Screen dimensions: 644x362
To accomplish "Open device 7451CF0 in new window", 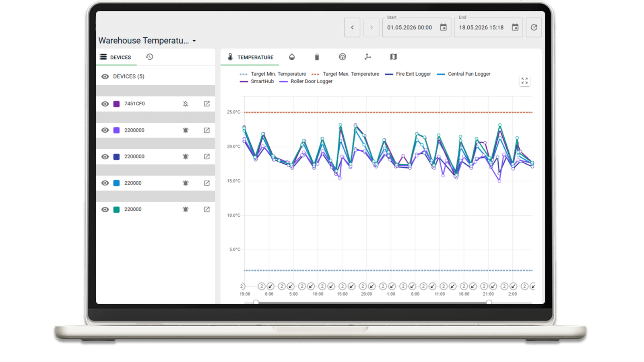I will click(x=206, y=104).
